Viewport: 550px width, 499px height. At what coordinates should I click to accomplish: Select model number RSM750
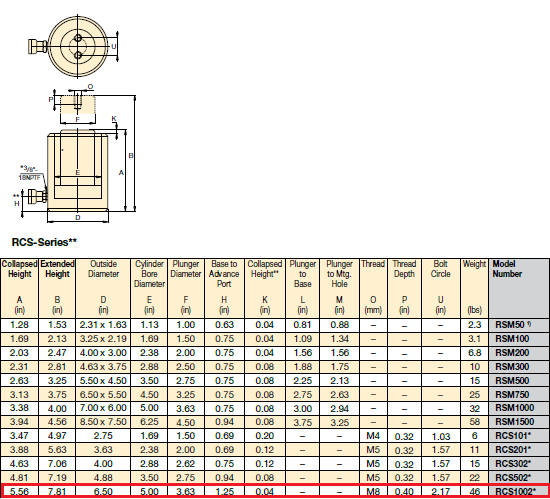point(512,395)
